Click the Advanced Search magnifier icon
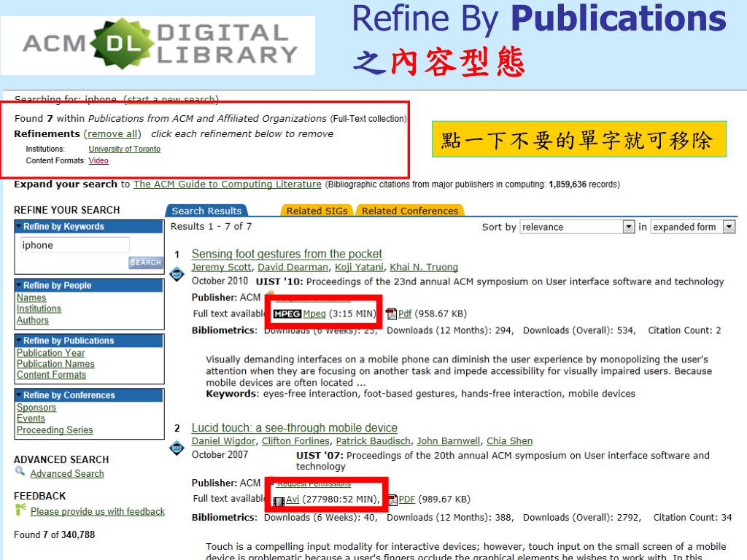 (x=20, y=471)
